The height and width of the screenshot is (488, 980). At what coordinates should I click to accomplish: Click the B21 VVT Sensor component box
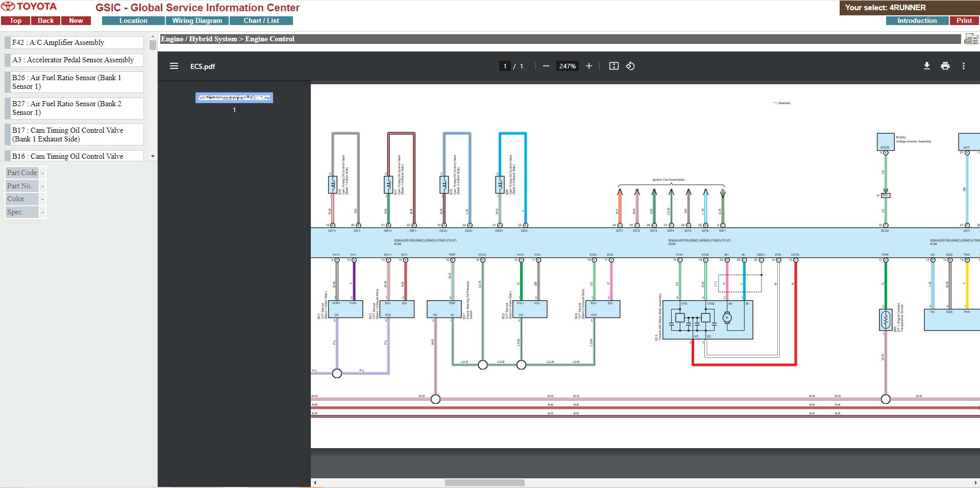(346, 309)
